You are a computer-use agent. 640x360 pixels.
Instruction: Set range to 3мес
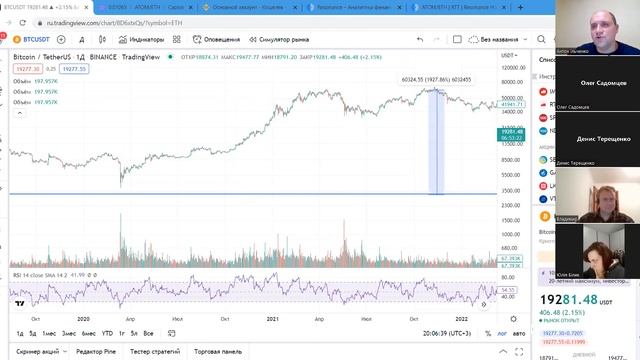pos(69,333)
